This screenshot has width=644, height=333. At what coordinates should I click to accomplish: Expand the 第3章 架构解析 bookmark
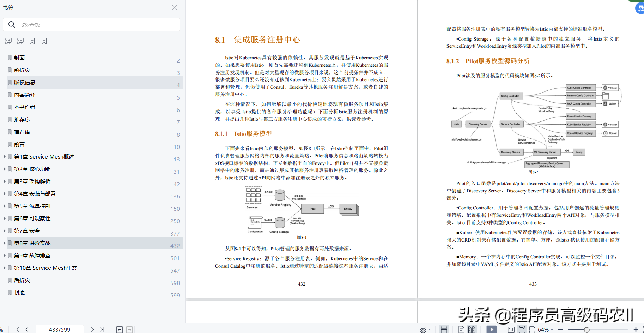coord(4,181)
